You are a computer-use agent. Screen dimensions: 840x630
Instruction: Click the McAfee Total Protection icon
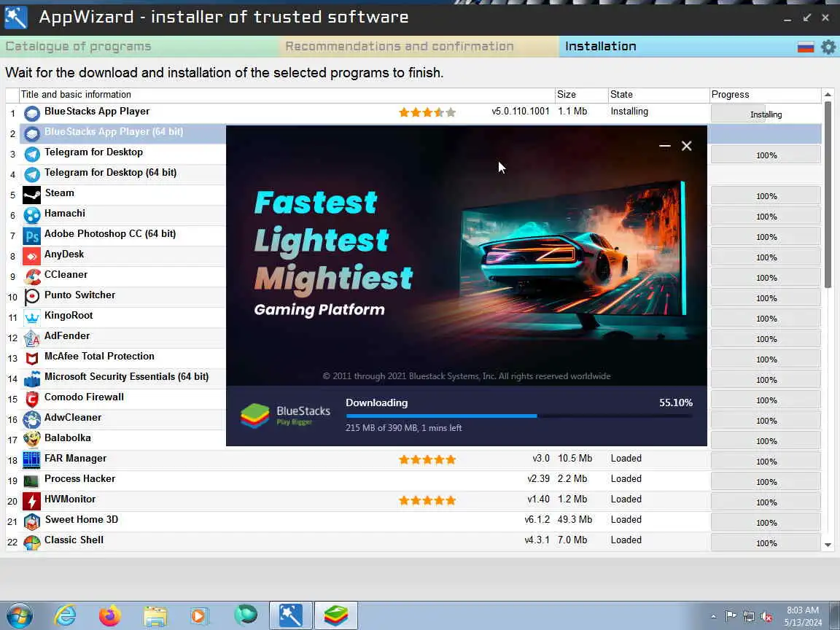[x=32, y=359]
